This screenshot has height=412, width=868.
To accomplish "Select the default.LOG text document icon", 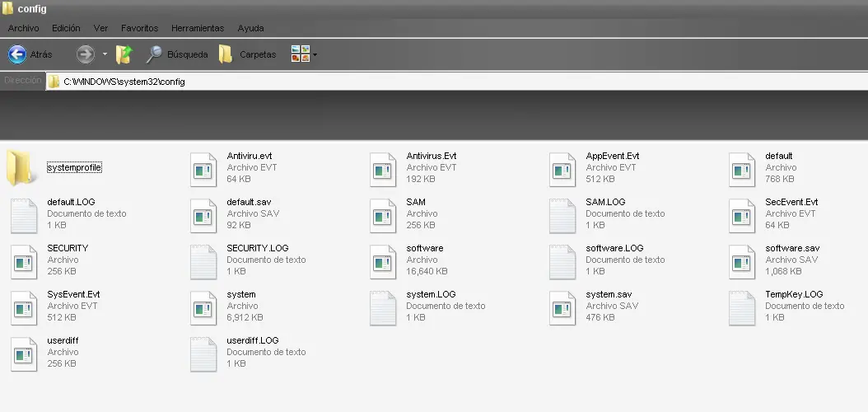I will 24,215.
